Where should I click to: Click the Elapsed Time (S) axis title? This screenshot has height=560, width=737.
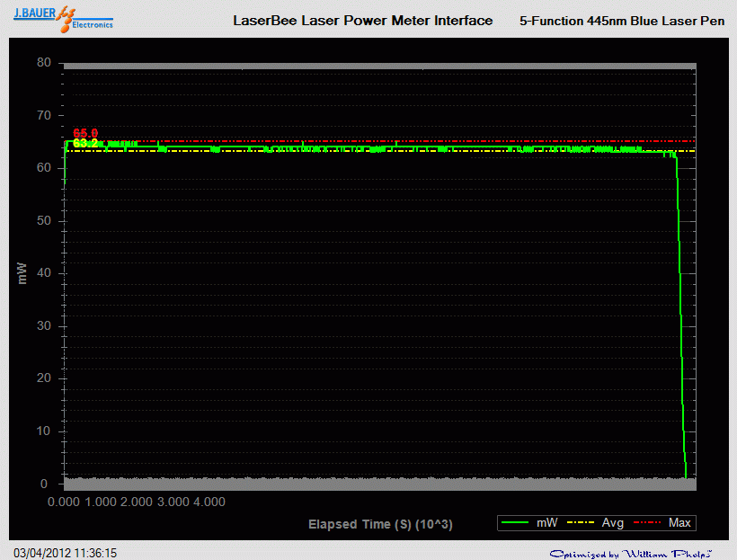point(380,524)
